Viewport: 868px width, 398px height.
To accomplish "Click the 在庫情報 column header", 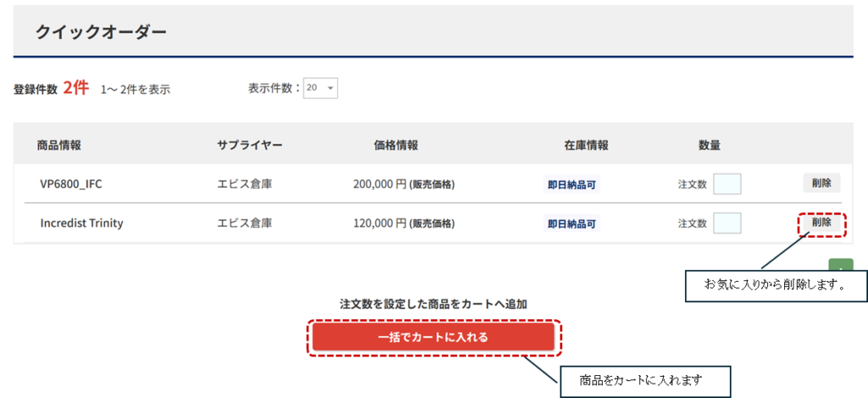I will 586,145.
